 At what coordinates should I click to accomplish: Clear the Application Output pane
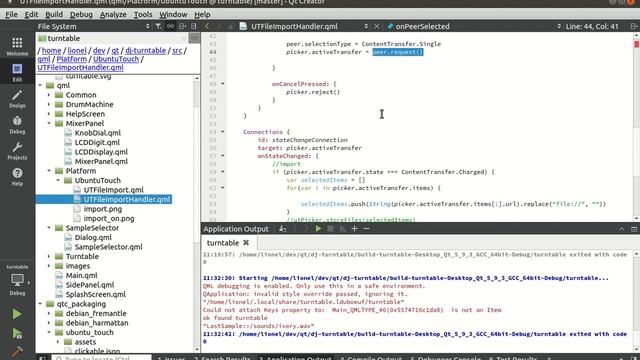click(x=282, y=229)
